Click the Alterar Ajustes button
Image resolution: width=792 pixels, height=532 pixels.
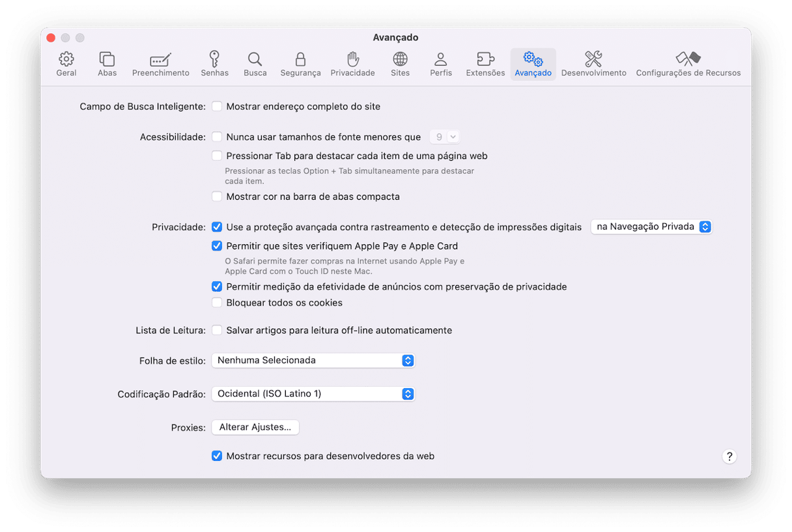(255, 427)
